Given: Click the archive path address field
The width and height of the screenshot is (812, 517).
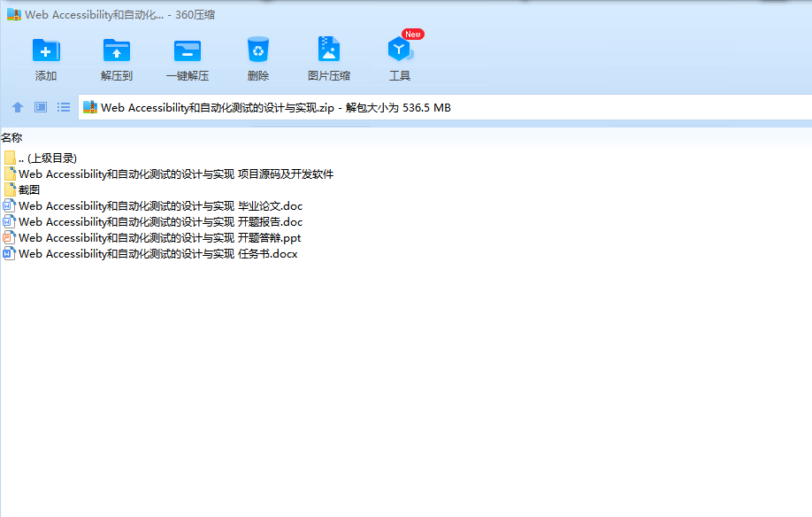Looking at the screenshot, I should pyautogui.click(x=445, y=107).
